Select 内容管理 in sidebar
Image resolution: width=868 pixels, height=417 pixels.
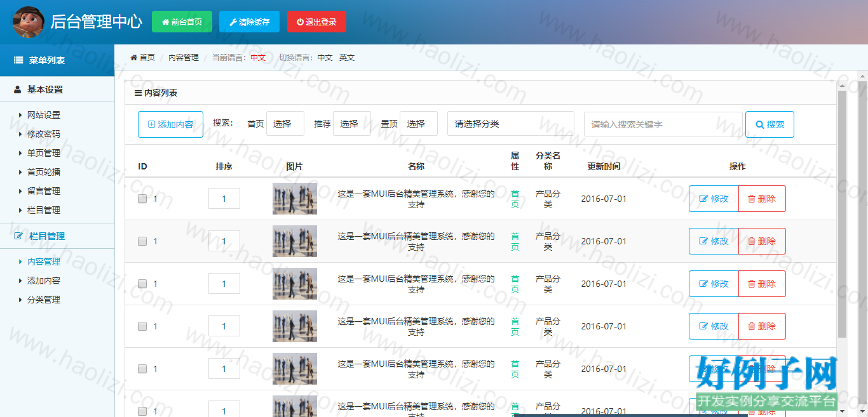(44, 261)
